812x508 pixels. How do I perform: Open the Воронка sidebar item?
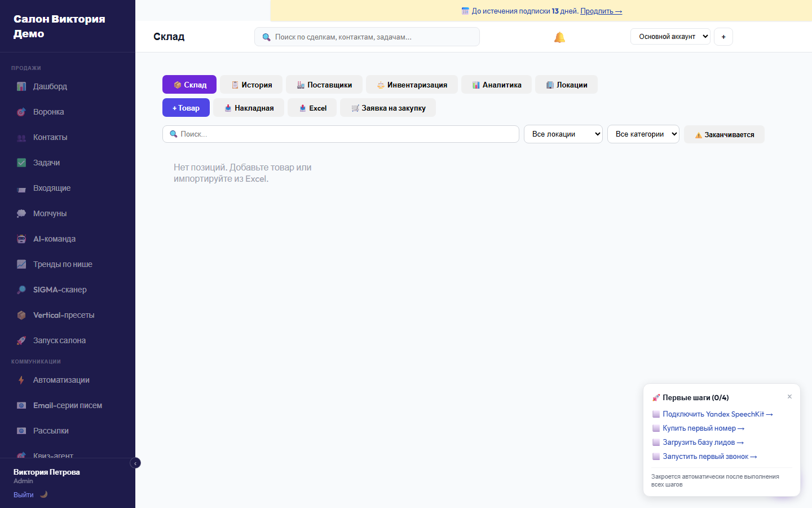click(68, 112)
